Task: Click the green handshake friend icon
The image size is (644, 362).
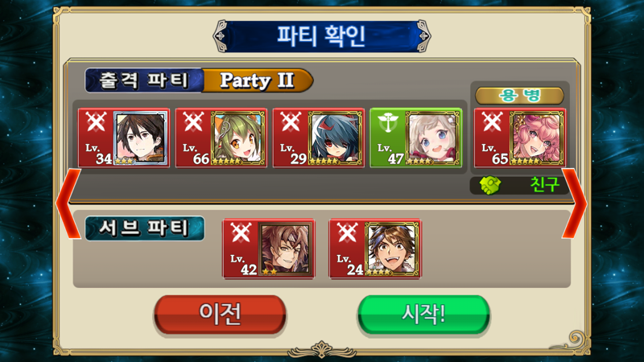Action: coord(490,186)
